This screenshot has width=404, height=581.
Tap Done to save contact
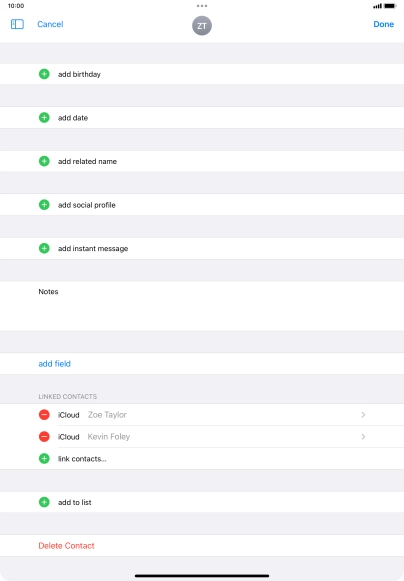click(x=384, y=24)
